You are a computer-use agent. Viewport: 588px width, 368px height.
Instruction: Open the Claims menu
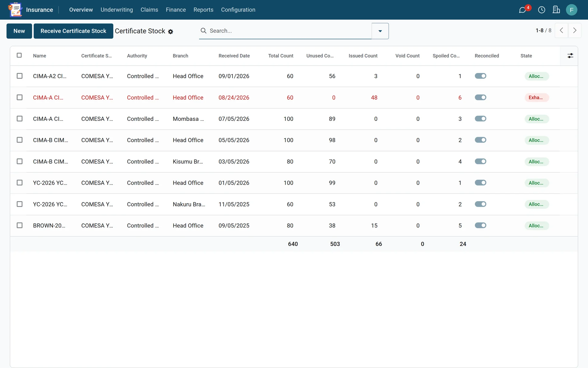click(x=149, y=10)
